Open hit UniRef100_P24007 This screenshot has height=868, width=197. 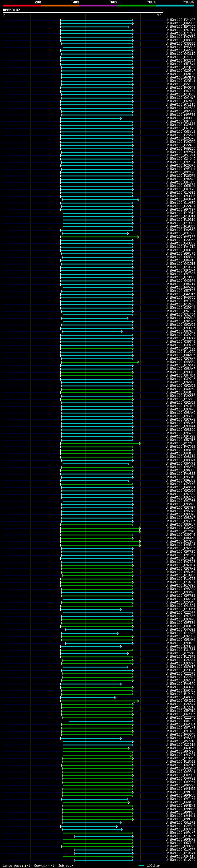pos(180,20)
